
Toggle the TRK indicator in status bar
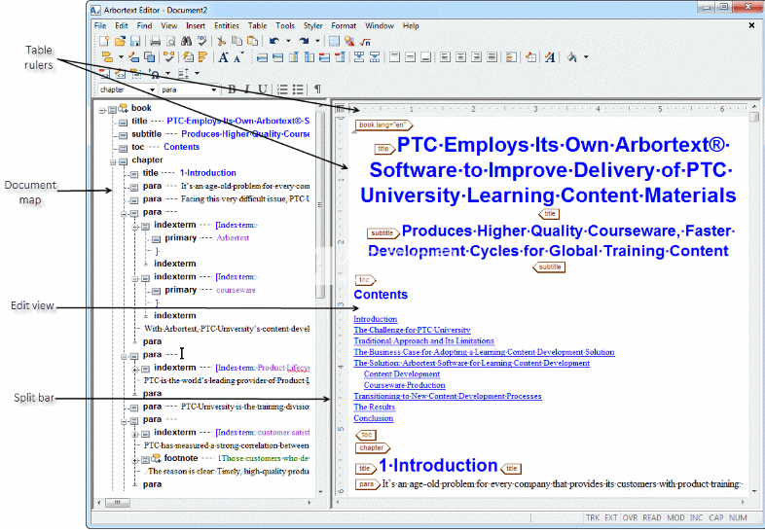click(593, 517)
